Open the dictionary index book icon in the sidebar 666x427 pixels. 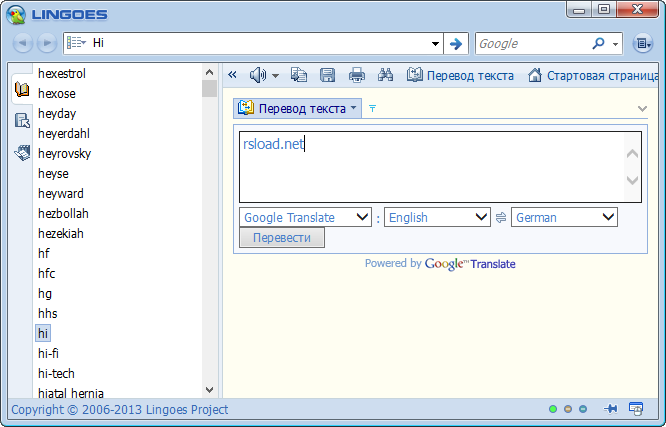(x=22, y=89)
